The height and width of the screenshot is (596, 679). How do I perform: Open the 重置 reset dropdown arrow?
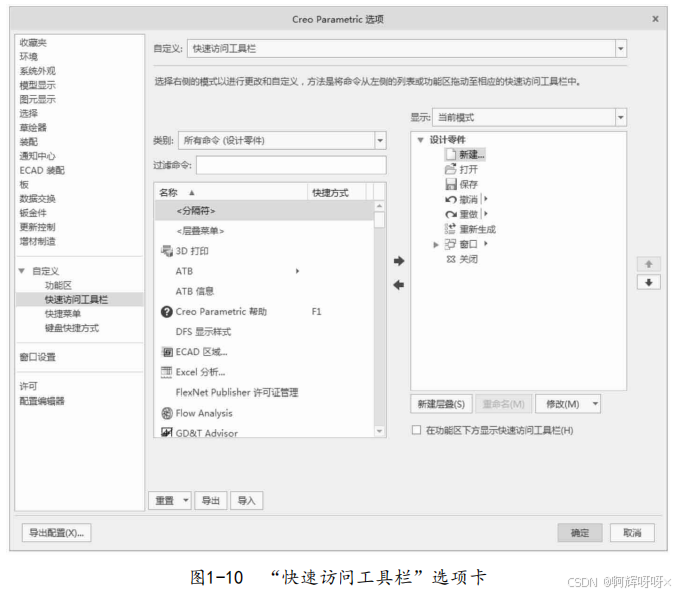[185, 500]
